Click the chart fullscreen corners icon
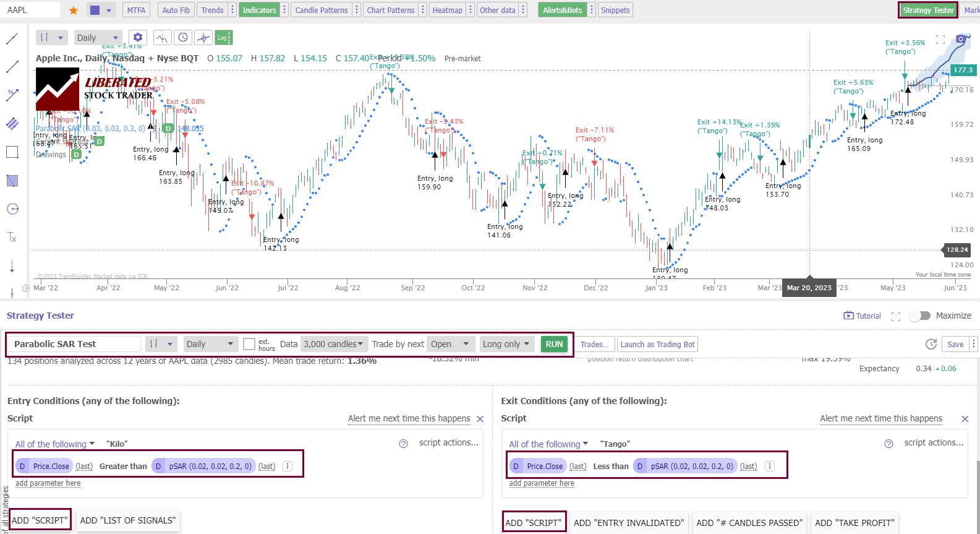The image size is (980, 534). coord(940,39)
